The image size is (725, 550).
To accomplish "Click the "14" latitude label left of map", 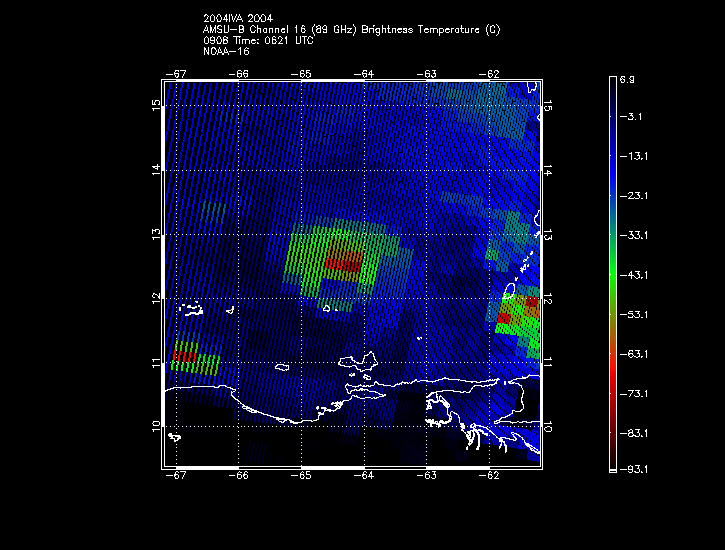I will pyautogui.click(x=156, y=170).
